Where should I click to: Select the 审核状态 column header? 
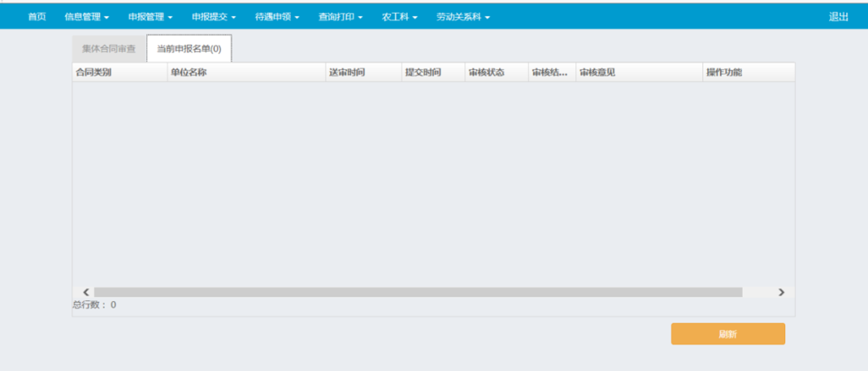(x=487, y=72)
